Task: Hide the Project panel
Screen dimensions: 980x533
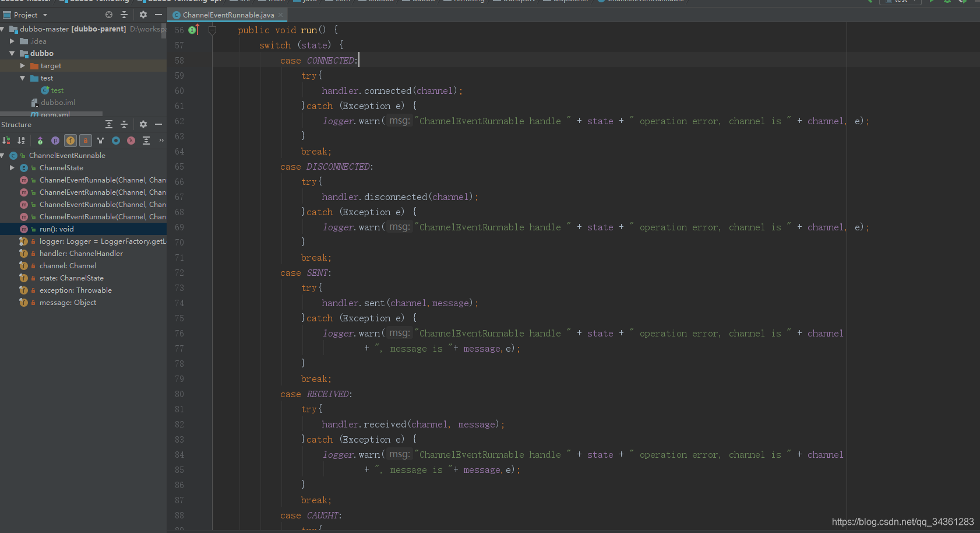Action: tap(158, 15)
